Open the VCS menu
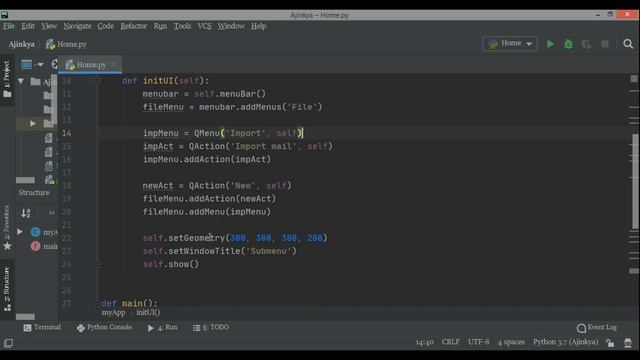640x360 pixels. coord(204,26)
